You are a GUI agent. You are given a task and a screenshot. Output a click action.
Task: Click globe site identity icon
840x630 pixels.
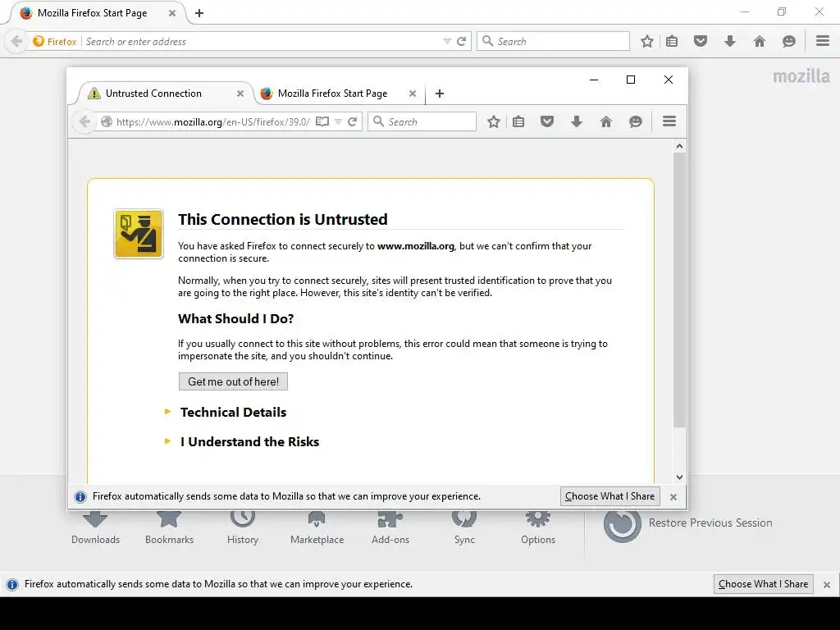click(x=106, y=121)
